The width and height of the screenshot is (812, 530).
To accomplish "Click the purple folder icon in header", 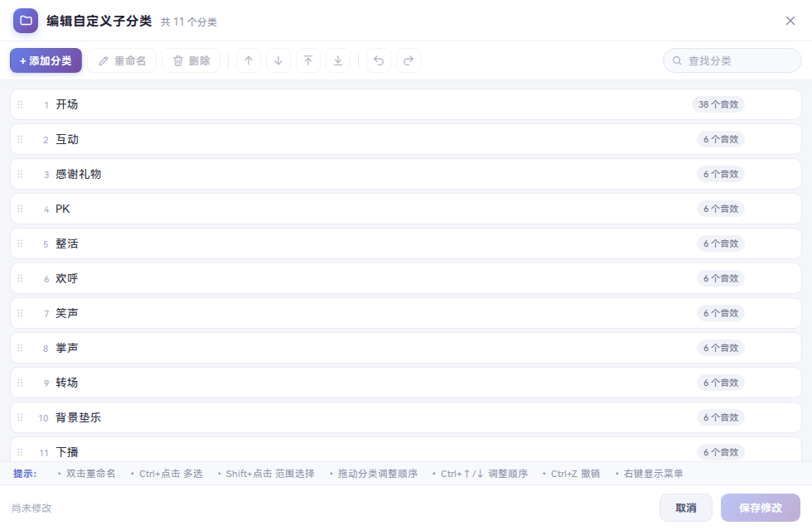I will pyautogui.click(x=26, y=21).
